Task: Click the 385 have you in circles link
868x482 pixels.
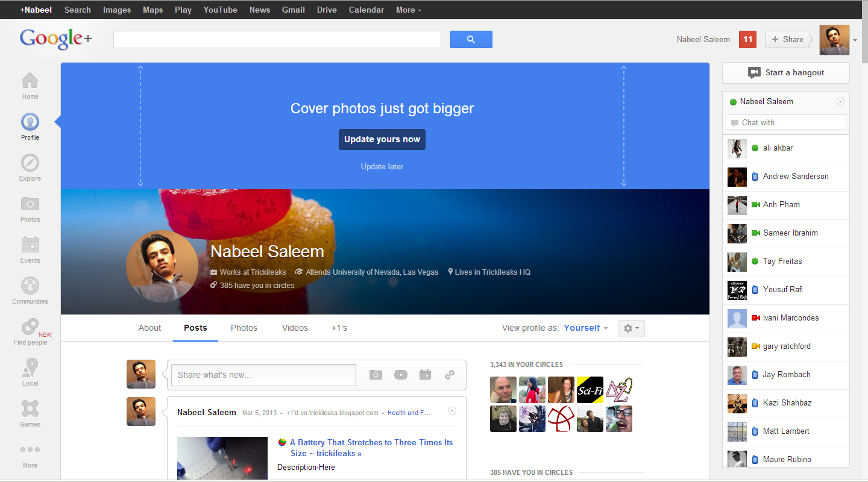Action: 257,286
